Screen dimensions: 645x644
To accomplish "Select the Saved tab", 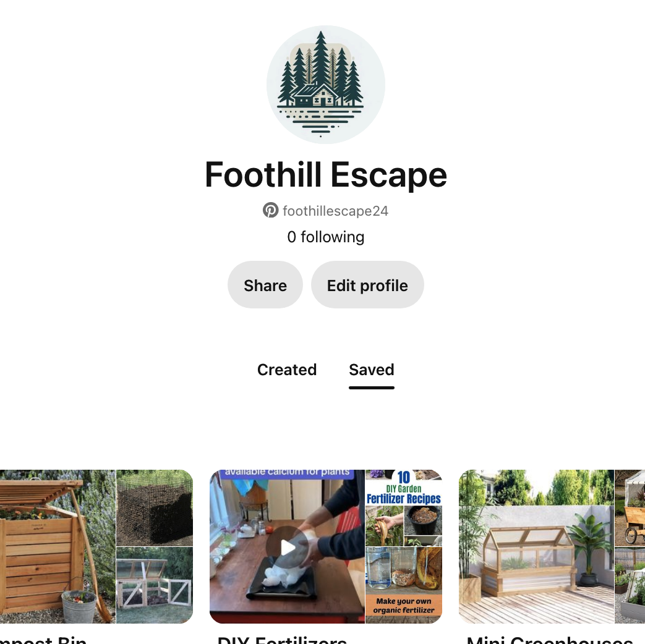I will pos(372,370).
